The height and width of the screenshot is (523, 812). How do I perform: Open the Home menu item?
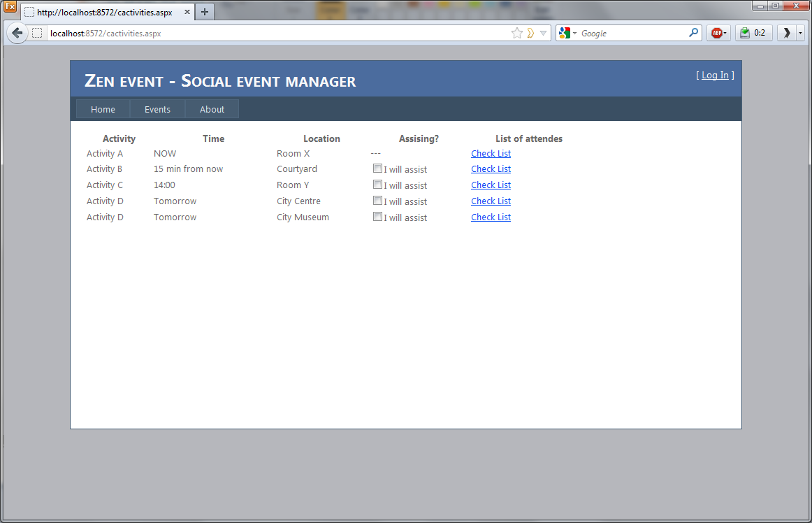(x=103, y=109)
